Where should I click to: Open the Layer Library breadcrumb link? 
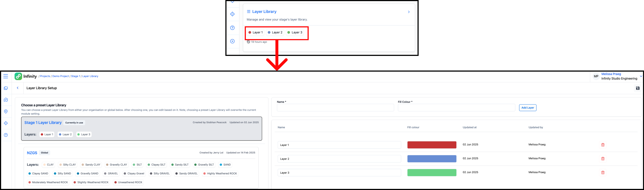point(90,76)
